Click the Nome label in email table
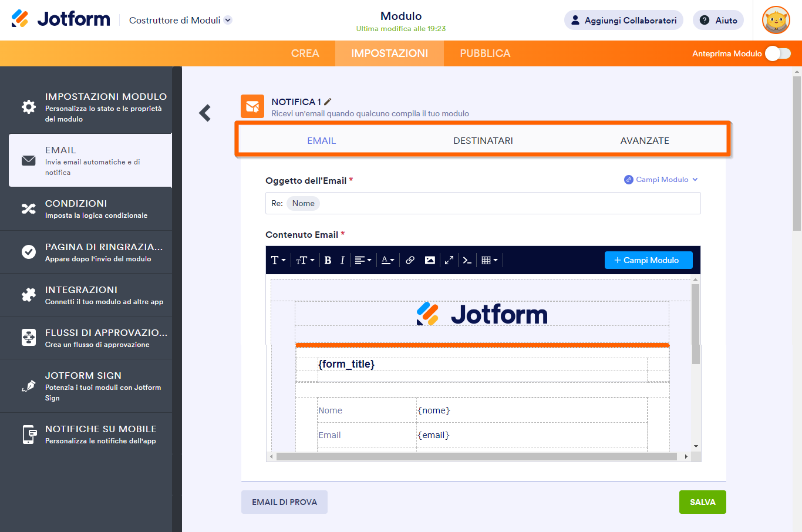Screen dimensions: 802x532 click(330, 410)
